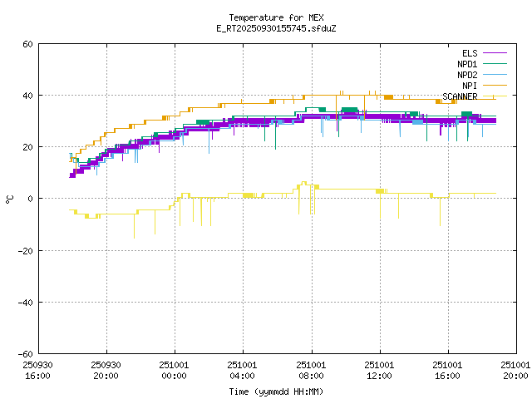This screenshot has width=532, height=399.
Task: Click the 'Time (yymmdd HH:MM)' axis label
Action: (276, 392)
